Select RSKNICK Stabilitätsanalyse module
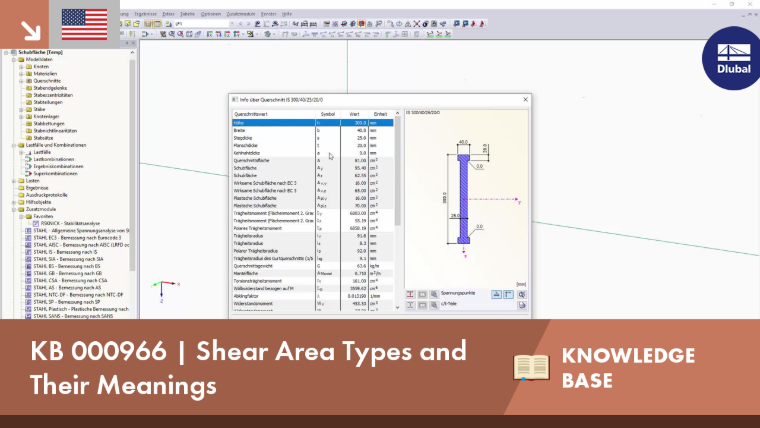 point(70,223)
